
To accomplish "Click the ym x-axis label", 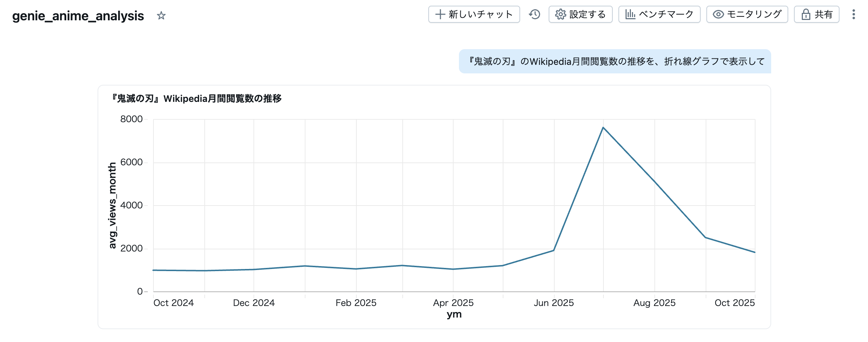I will [x=454, y=315].
